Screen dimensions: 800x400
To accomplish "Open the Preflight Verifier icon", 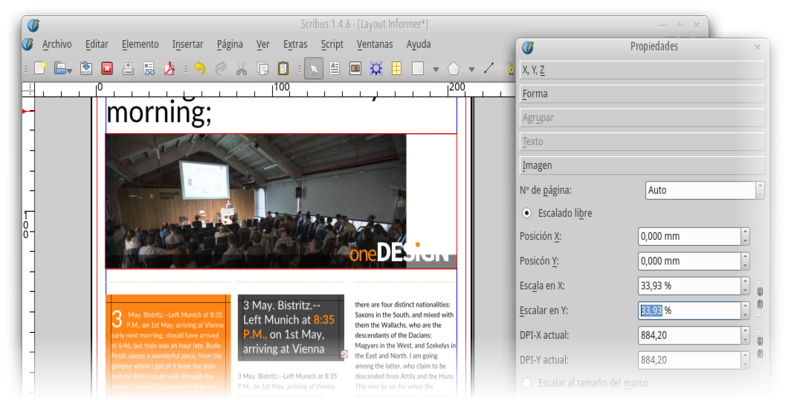I will [x=149, y=68].
